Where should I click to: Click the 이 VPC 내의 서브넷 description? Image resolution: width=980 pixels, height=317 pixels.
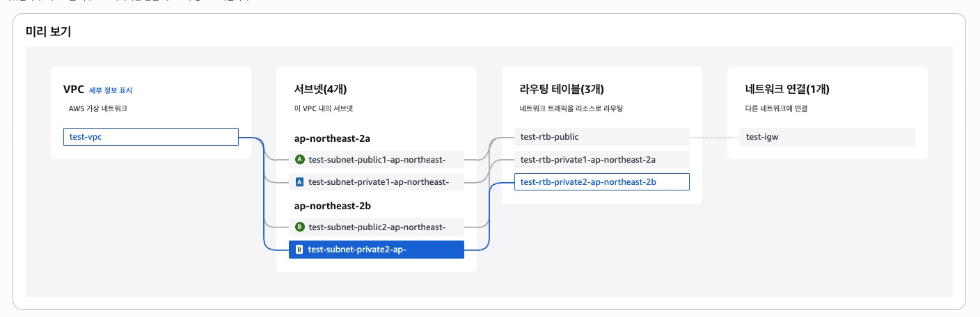coord(324,108)
